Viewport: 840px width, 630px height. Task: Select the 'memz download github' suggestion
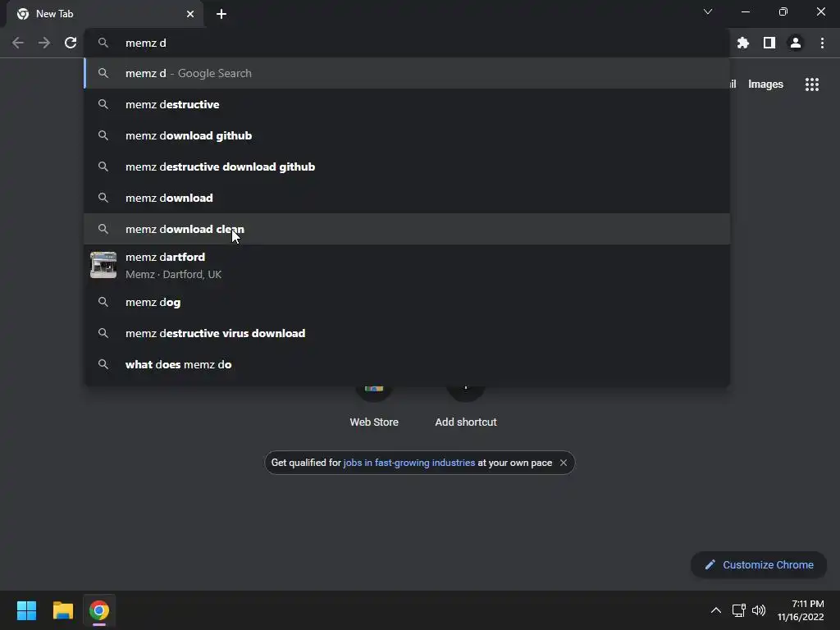[407, 135]
